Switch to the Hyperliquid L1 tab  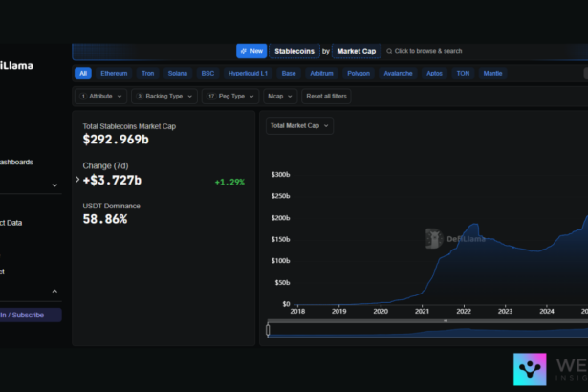[247, 73]
